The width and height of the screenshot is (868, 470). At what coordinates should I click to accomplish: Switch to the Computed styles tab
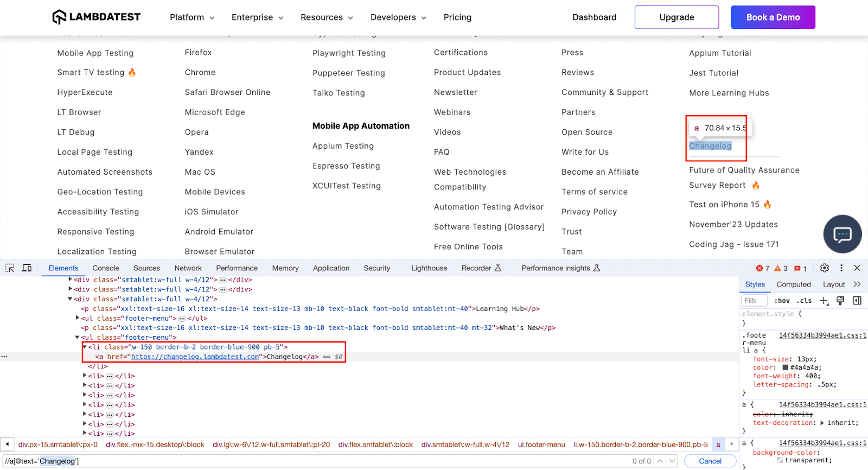794,284
